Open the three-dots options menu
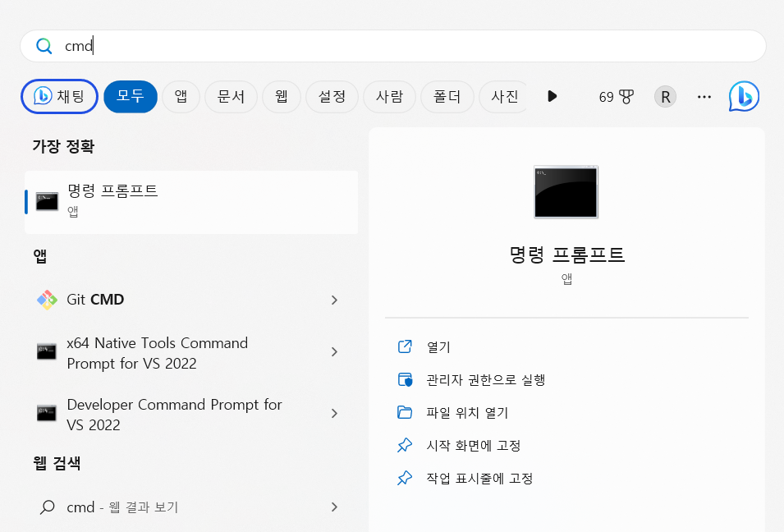 click(x=704, y=97)
